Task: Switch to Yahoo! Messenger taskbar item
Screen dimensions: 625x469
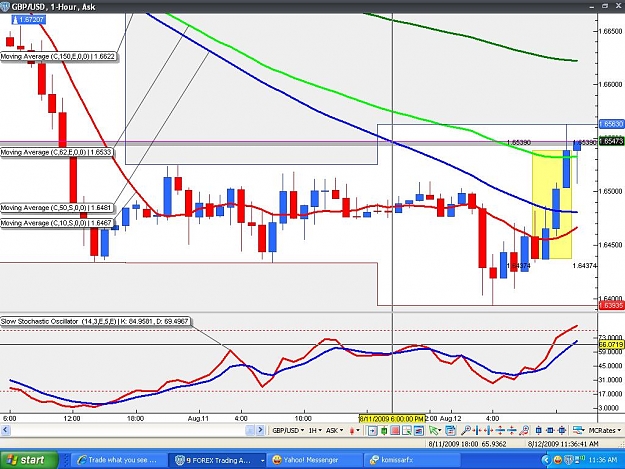Action: (x=314, y=460)
